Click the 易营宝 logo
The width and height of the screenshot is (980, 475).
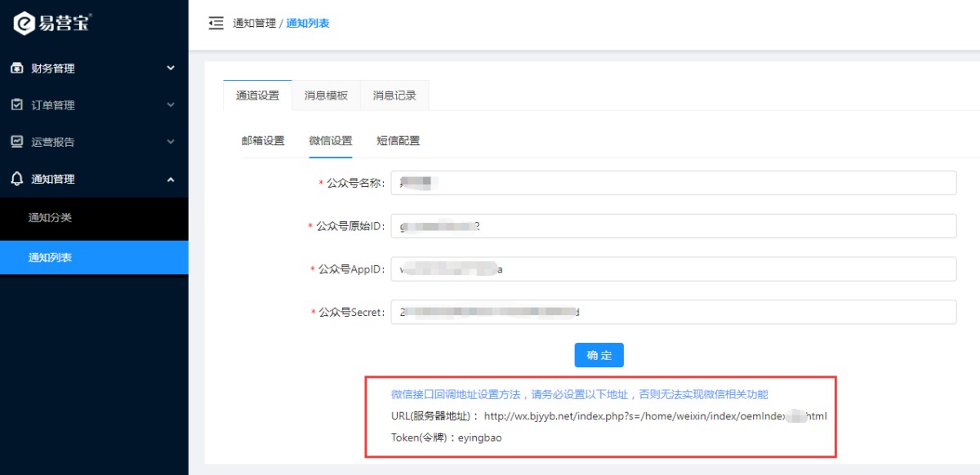(x=53, y=24)
